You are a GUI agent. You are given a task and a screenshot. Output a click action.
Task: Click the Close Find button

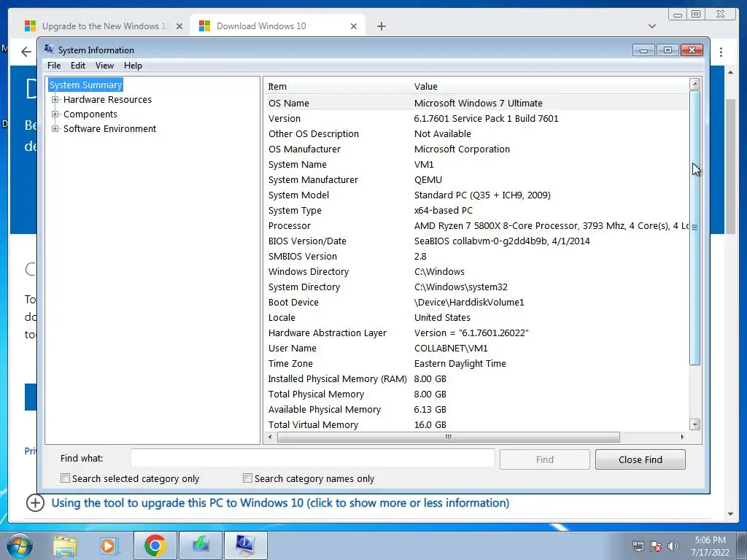640,459
